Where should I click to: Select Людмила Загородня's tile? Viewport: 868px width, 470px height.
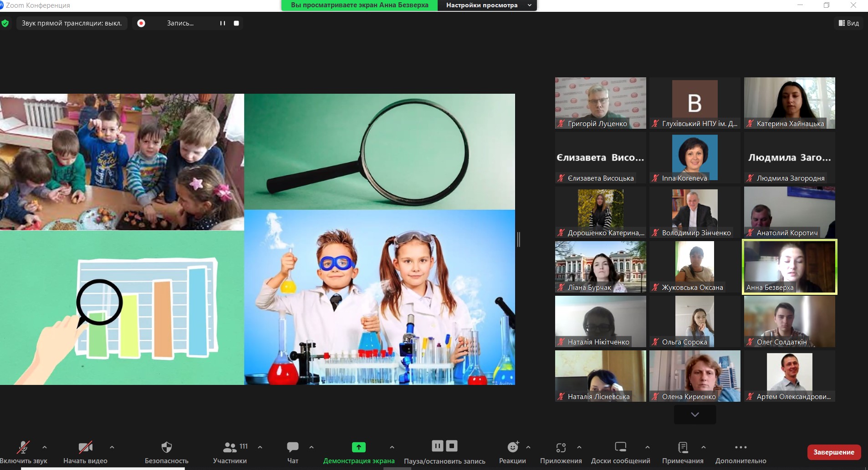[x=790, y=157]
